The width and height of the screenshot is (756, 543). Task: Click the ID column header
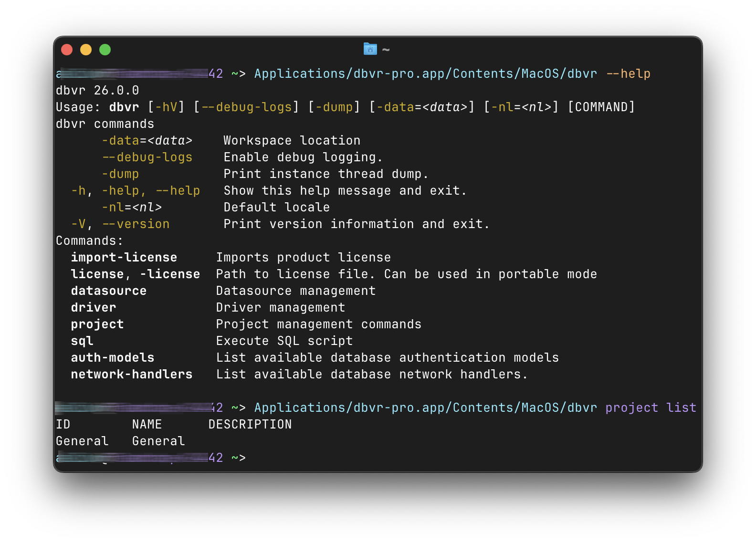(x=63, y=425)
